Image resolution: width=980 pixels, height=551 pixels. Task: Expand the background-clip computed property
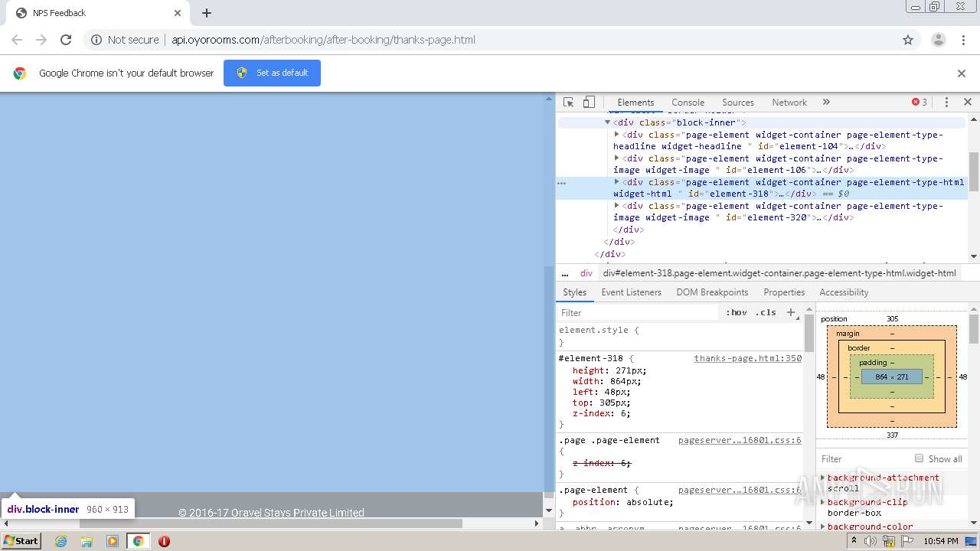tap(823, 502)
